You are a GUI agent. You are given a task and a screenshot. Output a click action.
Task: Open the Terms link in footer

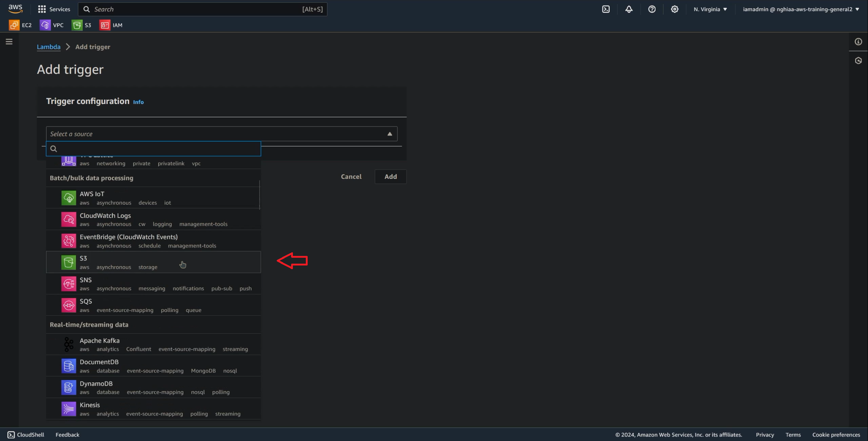(793, 435)
